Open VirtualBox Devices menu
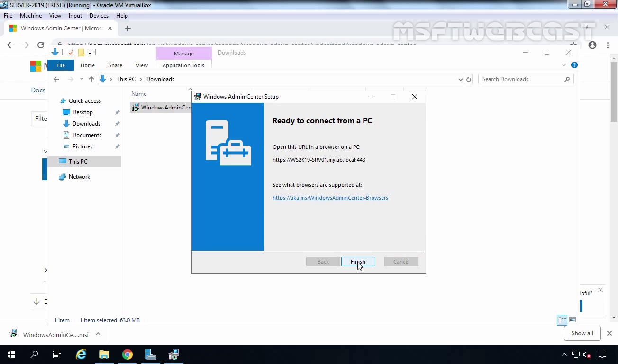618x364 pixels. pos(99,16)
